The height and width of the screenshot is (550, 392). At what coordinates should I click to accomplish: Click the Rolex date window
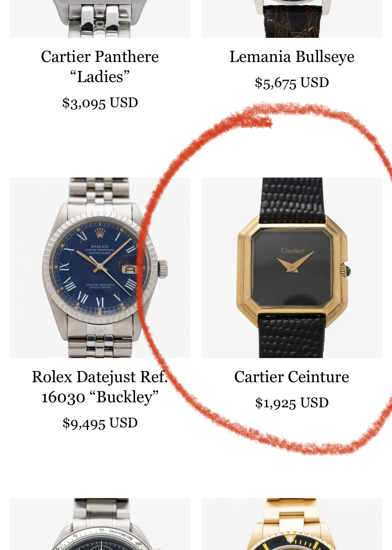coord(129,269)
